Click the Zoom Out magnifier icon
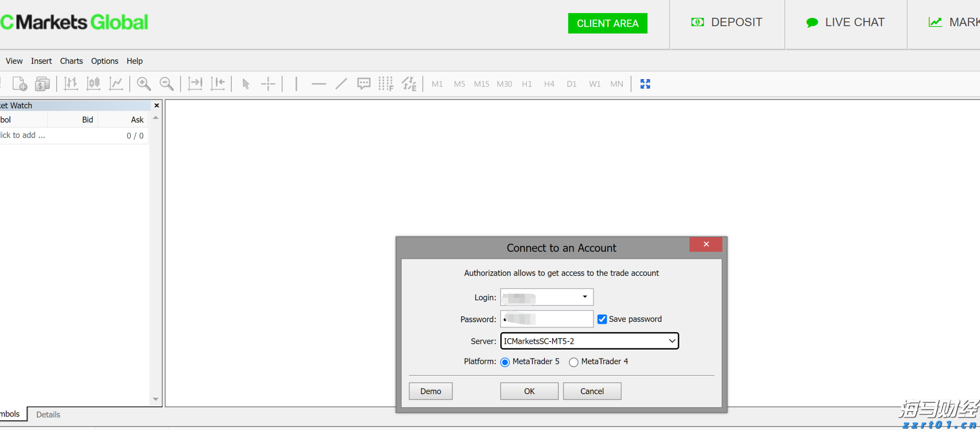 (x=166, y=84)
